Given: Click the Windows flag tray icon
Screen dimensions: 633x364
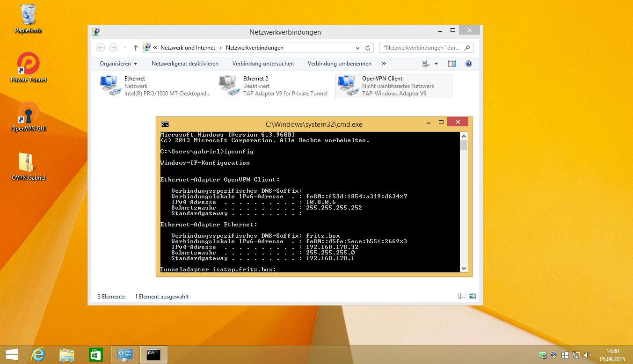Looking at the screenshot, I should point(565,355).
